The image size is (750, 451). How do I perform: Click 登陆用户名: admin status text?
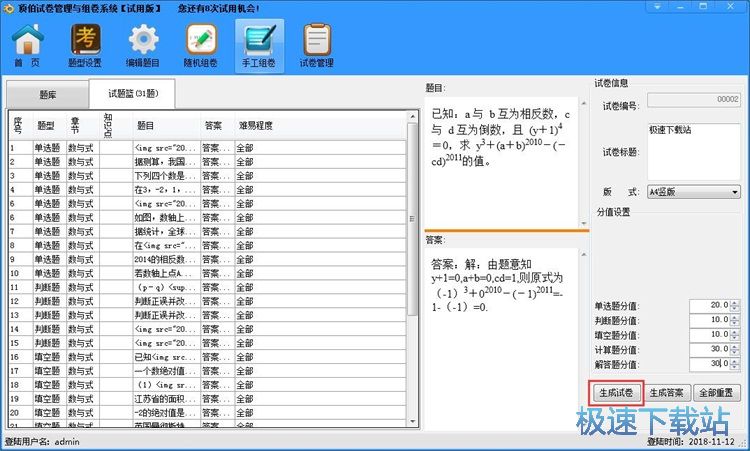click(x=42, y=441)
